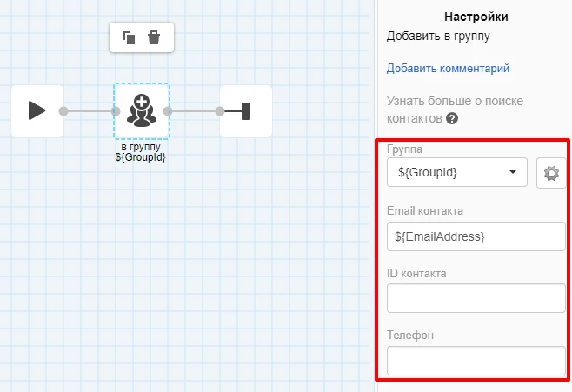Delete the node with the trash icon

[x=154, y=37]
